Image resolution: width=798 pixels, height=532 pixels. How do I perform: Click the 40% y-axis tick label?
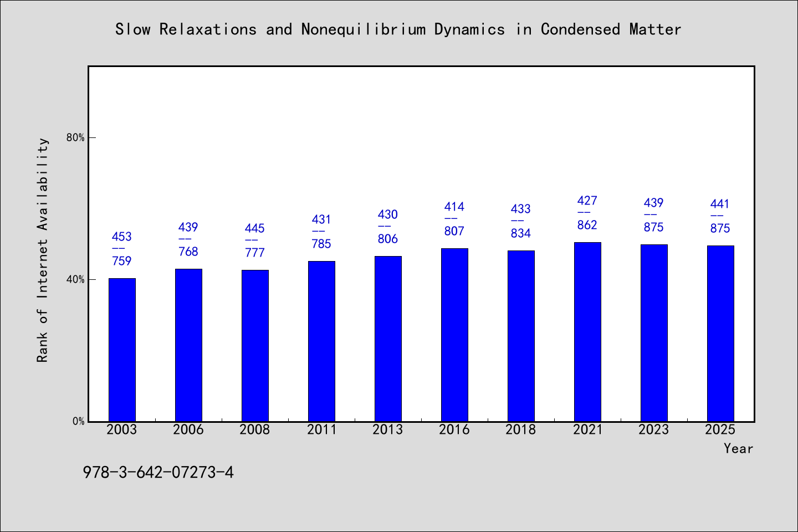(76, 280)
